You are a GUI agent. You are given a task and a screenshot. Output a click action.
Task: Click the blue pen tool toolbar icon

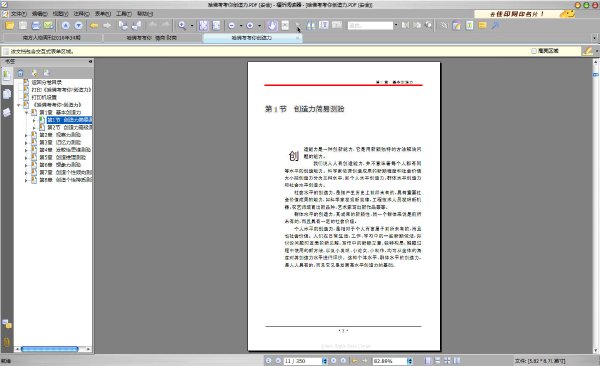(496, 26)
